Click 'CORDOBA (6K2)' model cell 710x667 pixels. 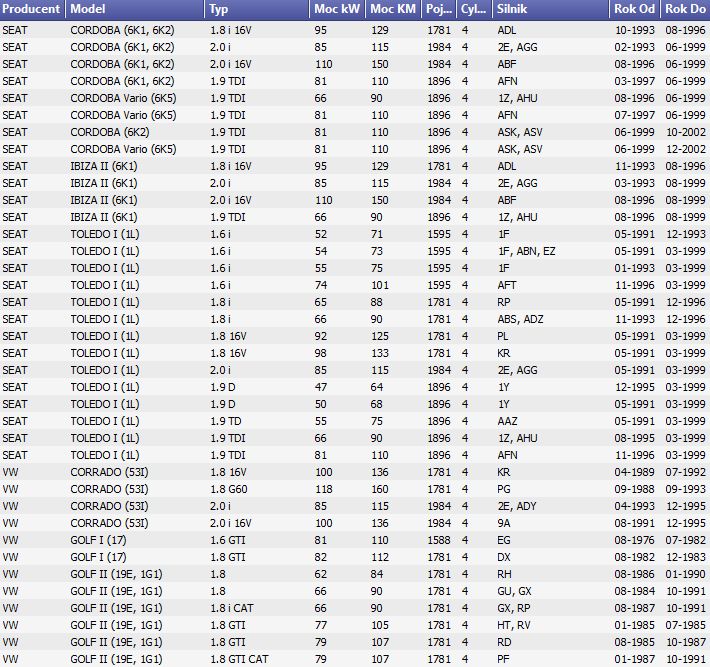point(110,132)
